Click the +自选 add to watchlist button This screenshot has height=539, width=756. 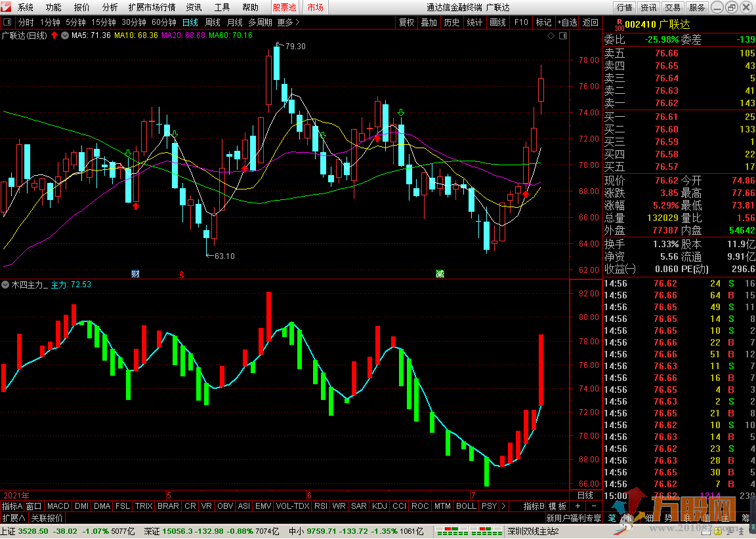tap(568, 22)
